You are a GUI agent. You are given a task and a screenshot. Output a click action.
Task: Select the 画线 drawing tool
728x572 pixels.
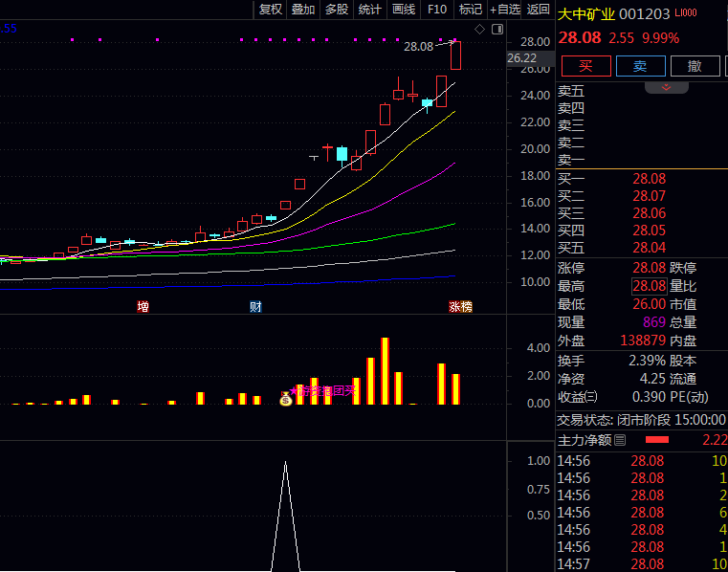[404, 10]
